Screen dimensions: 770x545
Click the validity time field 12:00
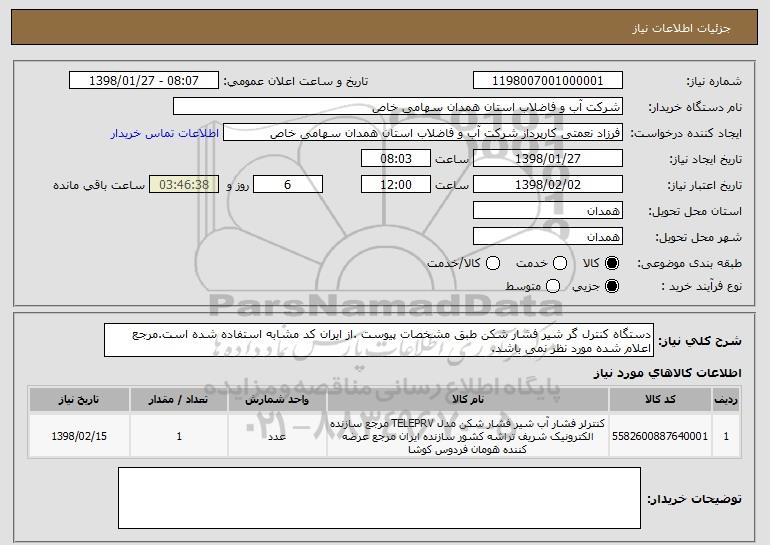coord(396,185)
